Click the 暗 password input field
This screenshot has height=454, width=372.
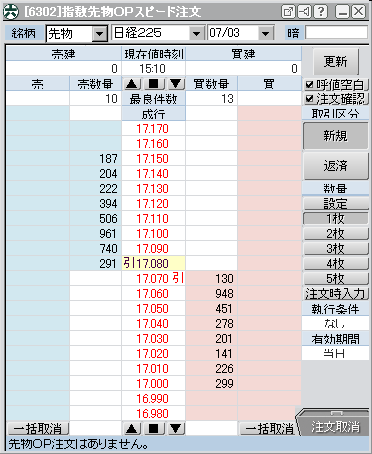coord(336,33)
